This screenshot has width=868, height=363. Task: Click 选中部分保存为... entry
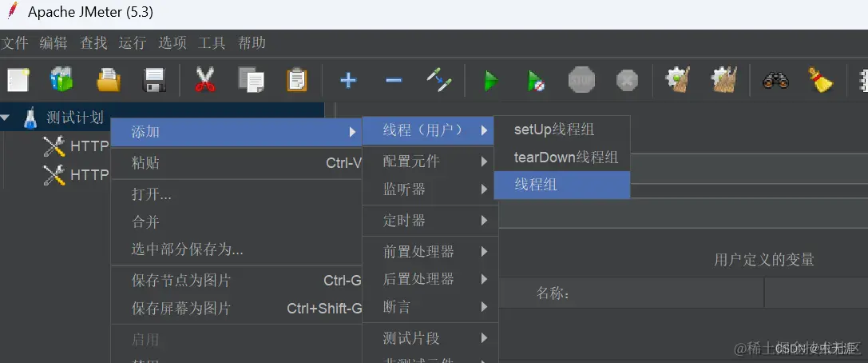coord(237,249)
